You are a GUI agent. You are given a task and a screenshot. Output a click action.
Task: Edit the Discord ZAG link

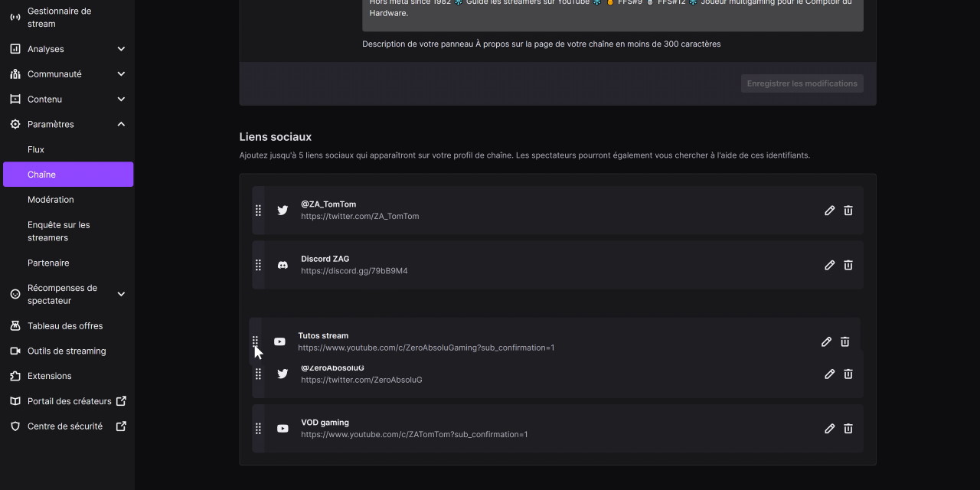coord(829,265)
